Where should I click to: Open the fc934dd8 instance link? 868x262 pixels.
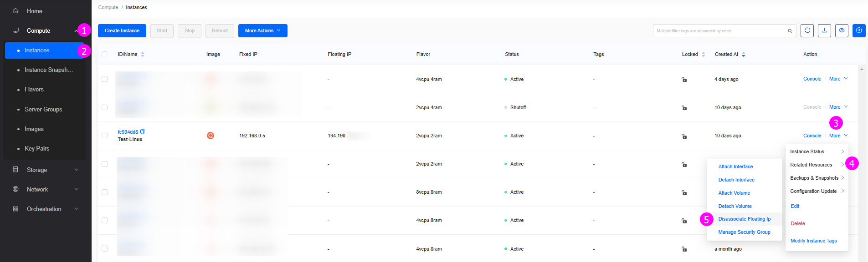pos(128,132)
